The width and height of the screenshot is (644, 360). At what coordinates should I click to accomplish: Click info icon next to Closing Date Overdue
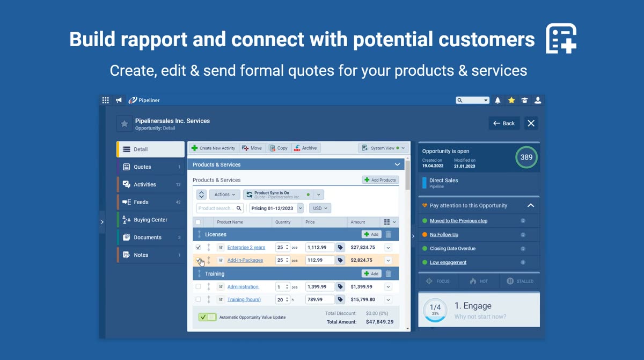tap(523, 249)
